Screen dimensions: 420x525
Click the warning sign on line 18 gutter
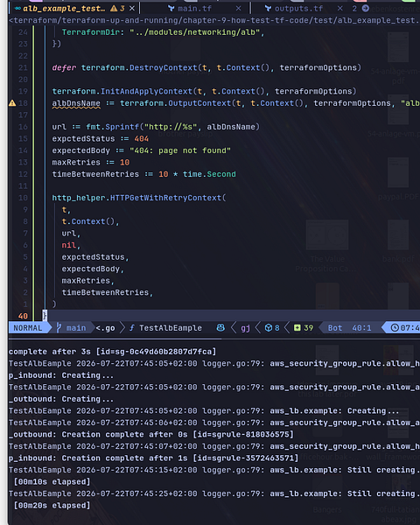point(12,103)
